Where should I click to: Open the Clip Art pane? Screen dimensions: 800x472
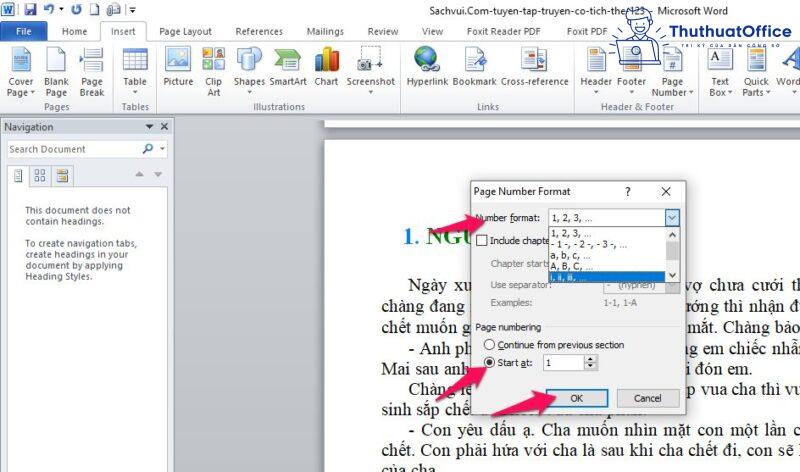point(213,71)
